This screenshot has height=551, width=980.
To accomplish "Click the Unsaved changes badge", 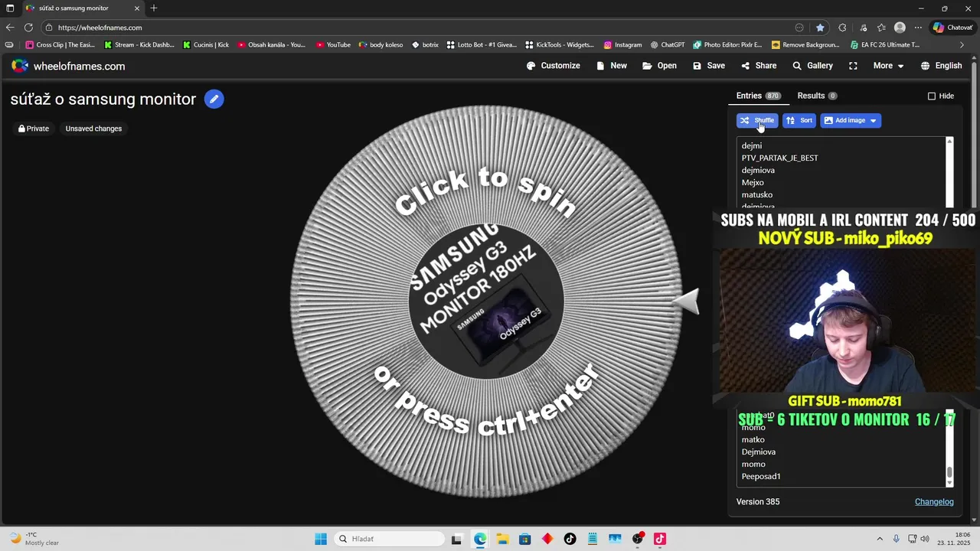I will tap(93, 129).
